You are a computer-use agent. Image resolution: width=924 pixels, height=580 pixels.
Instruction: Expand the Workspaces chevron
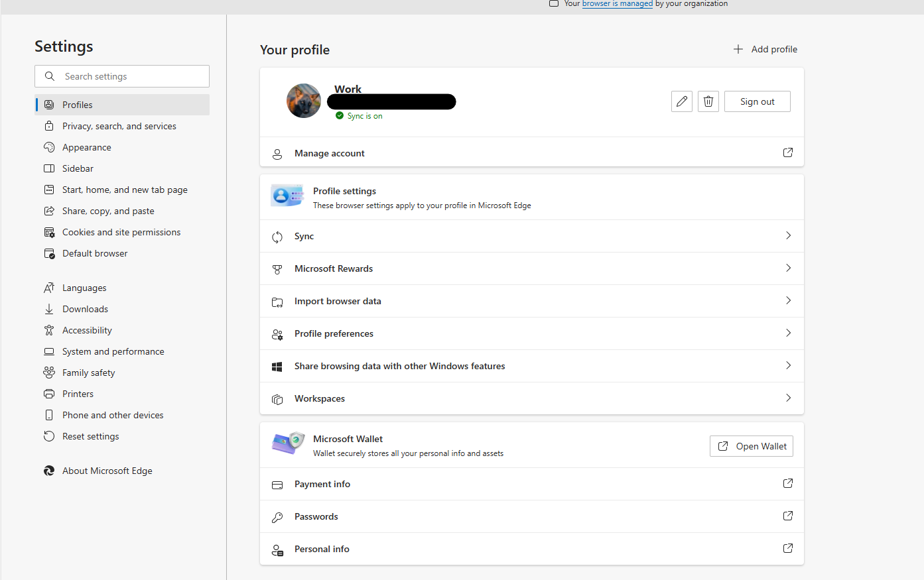pos(788,398)
